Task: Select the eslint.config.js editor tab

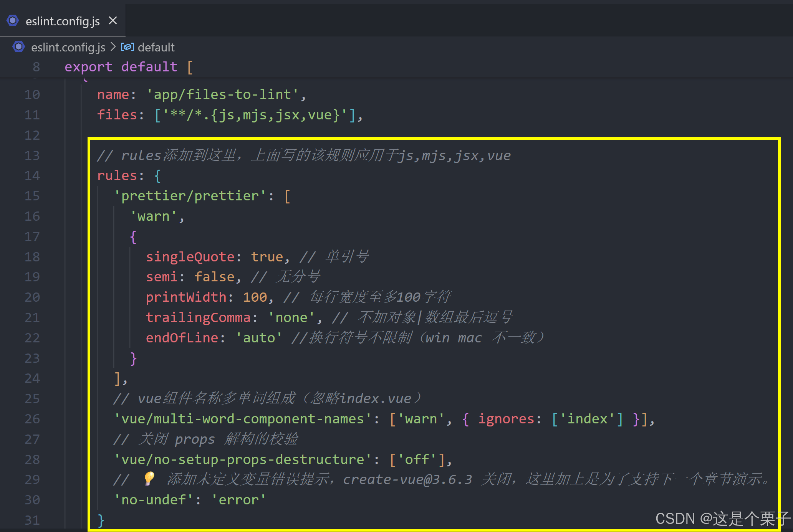Action: tap(63, 21)
